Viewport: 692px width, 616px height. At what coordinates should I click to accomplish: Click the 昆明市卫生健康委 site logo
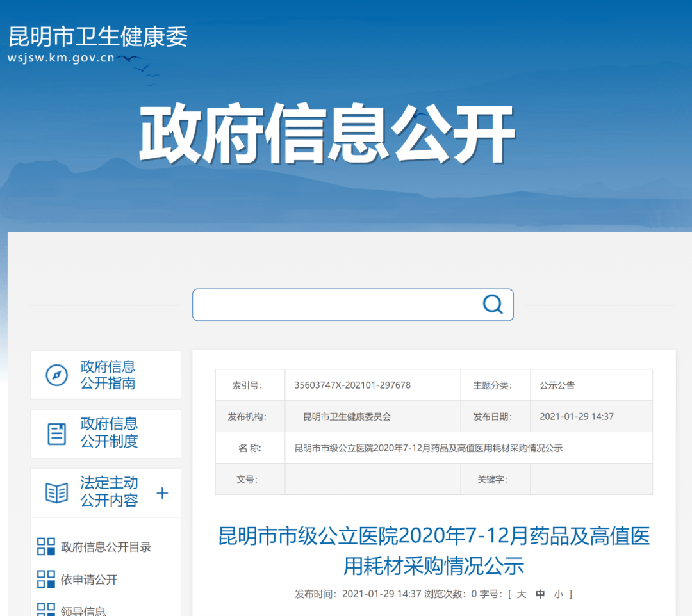tap(98, 36)
